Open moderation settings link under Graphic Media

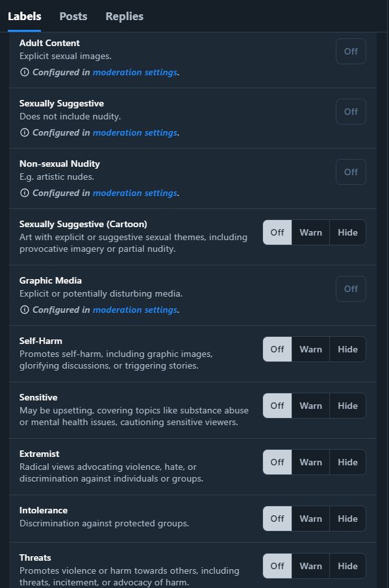134,310
